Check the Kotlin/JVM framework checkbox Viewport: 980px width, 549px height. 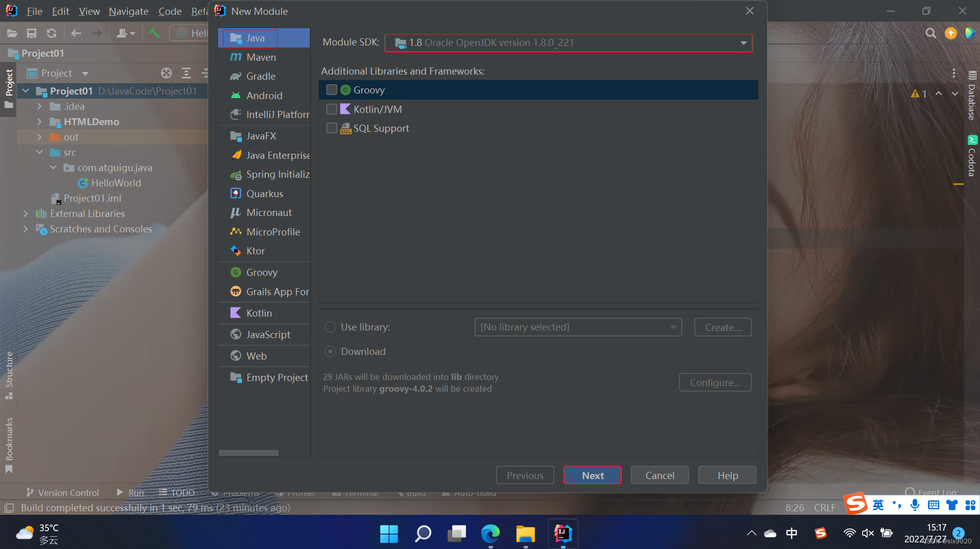[332, 109]
